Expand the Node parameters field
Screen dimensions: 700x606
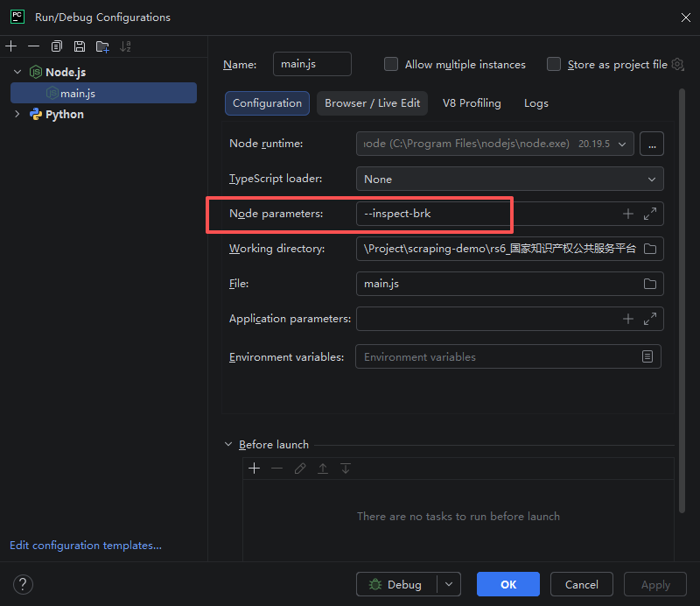point(650,214)
